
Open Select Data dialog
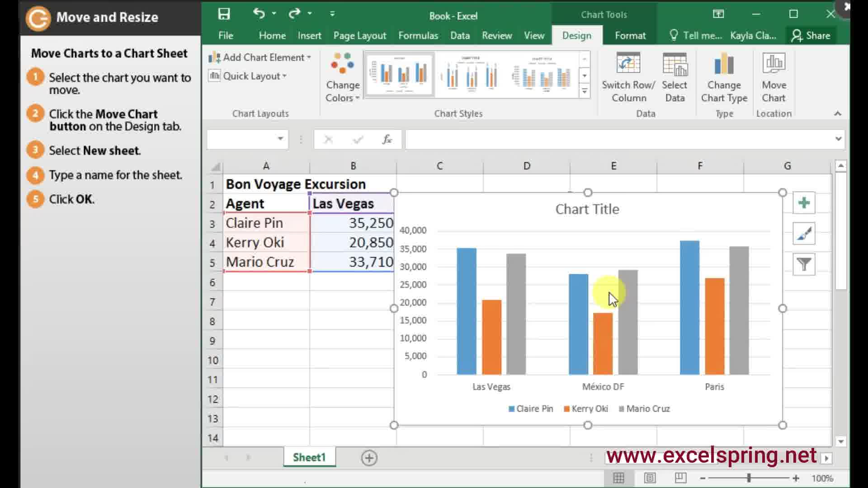pyautogui.click(x=675, y=78)
